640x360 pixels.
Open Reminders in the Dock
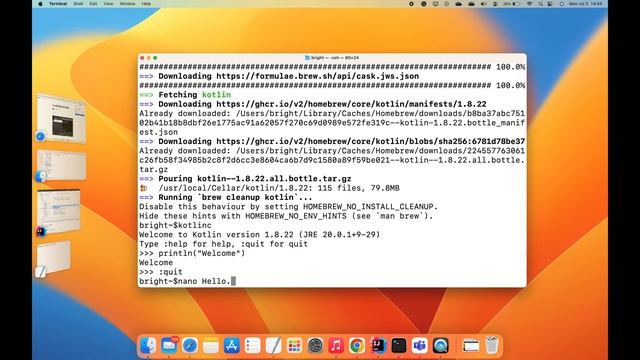[x=252, y=346]
